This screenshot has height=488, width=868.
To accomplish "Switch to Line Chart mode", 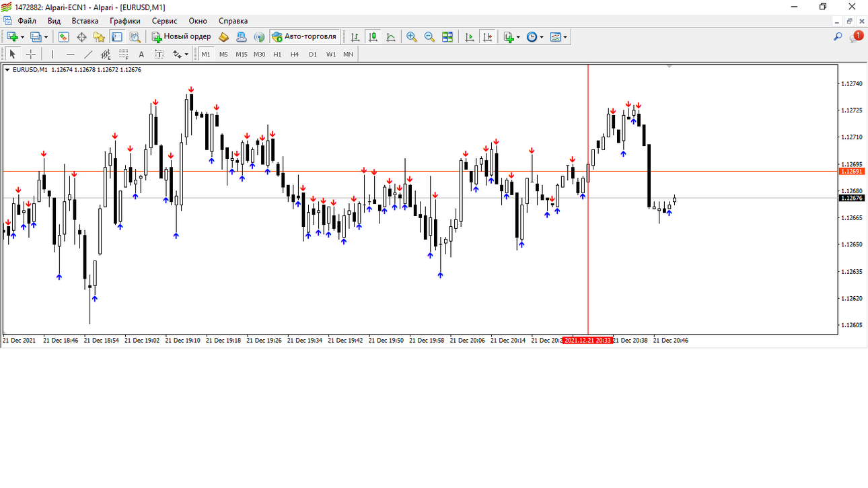I will (391, 37).
